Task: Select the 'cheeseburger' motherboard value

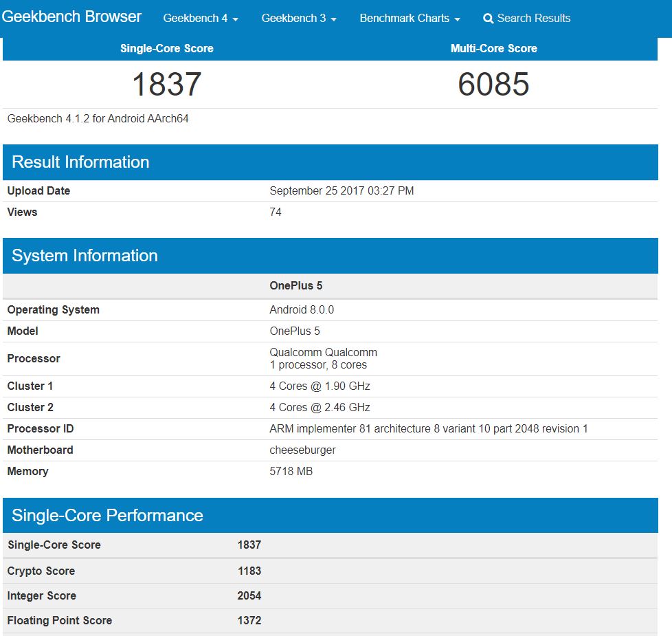Action: point(302,450)
